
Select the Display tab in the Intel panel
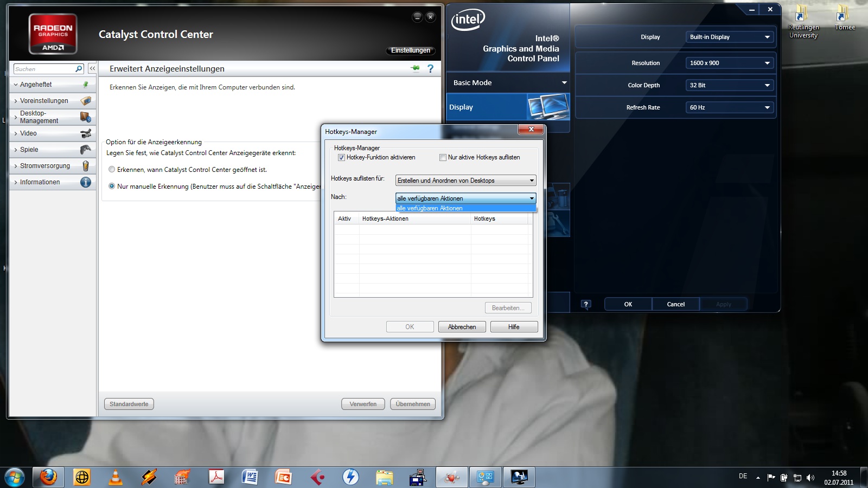point(508,107)
